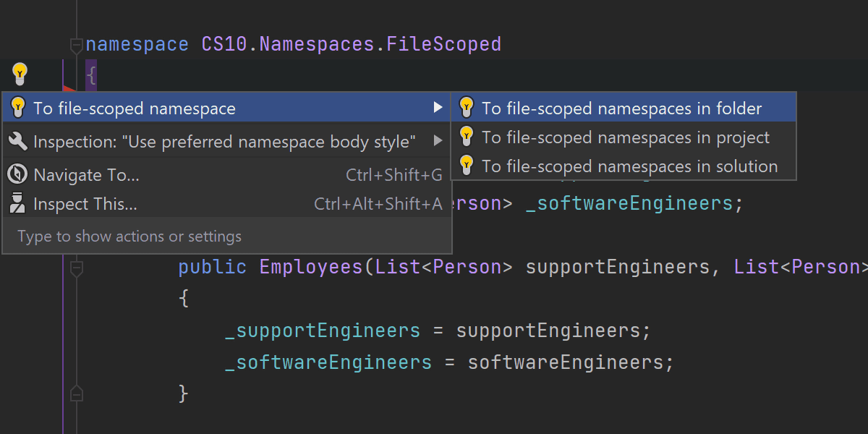Click "_supportEngineers" on the assignment line
The height and width of the screenshot is (434, 868).
pyautogui.click(x=323, y=331)
